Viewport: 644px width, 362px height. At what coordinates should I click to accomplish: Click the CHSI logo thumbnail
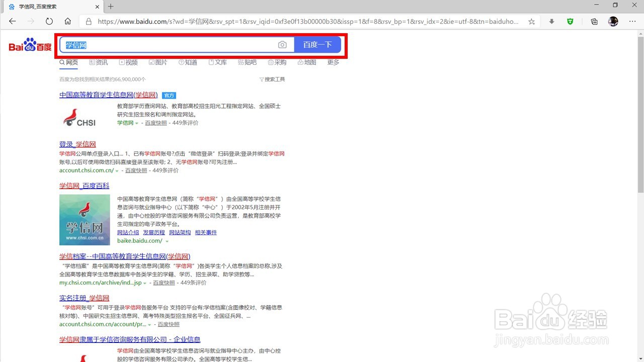pos(79,118)
